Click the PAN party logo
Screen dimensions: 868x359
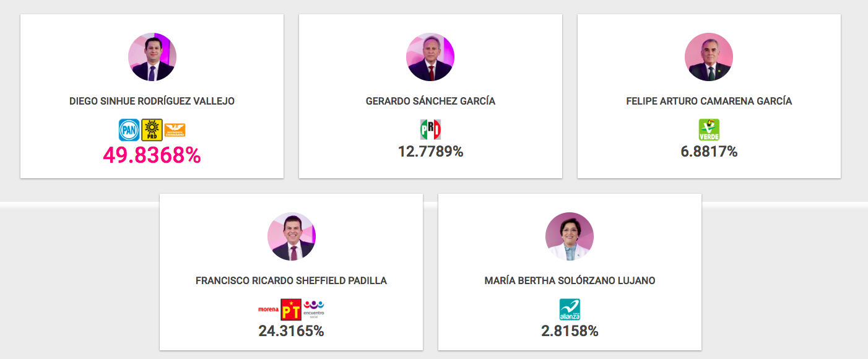pyautogui.click(x=129, y=130)
